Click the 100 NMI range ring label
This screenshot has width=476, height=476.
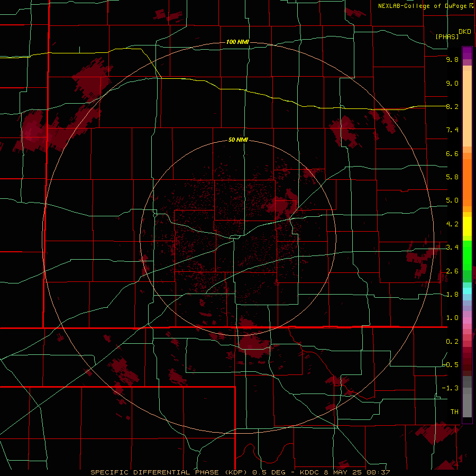click(237, 42)
